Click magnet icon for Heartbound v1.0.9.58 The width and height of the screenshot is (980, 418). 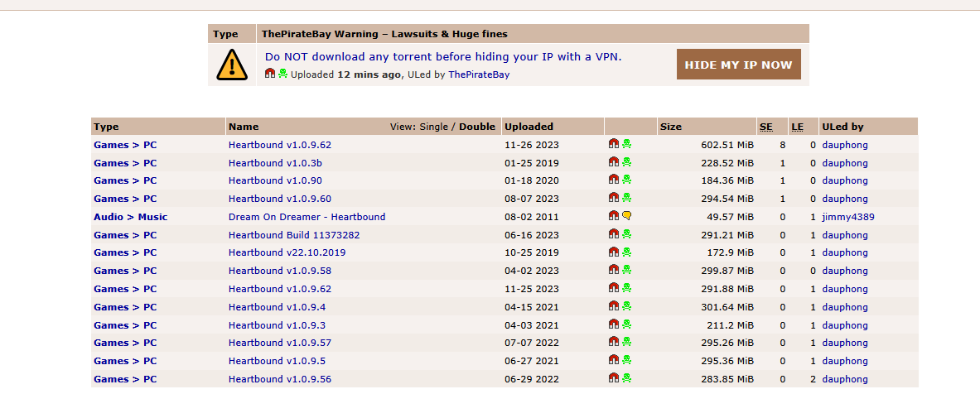click(614, 269)
